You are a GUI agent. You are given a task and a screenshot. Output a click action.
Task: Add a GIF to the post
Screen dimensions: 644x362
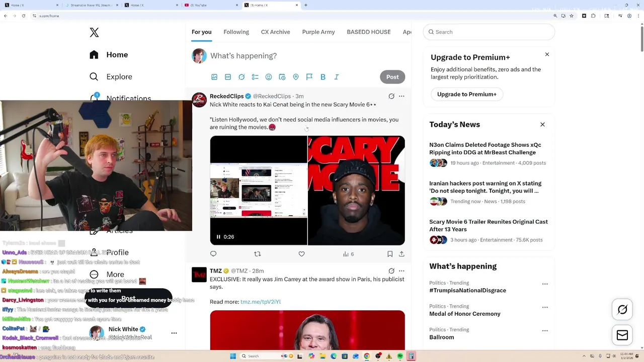pyautogui.click(x=228, y=77)
